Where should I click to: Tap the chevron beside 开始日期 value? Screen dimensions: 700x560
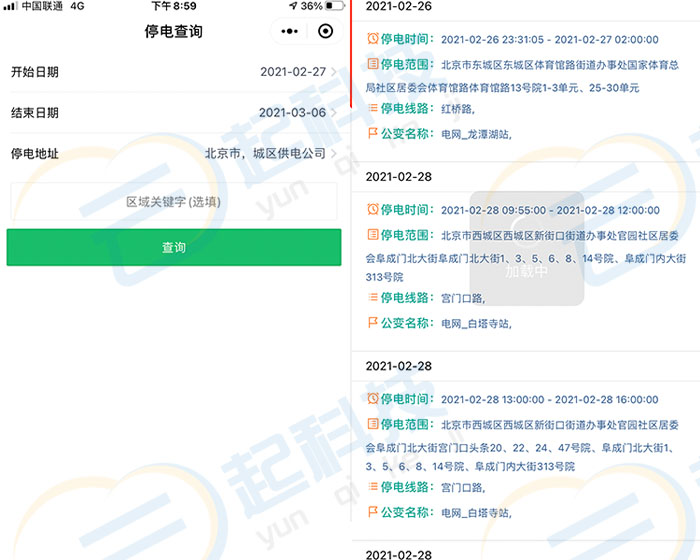334,72
